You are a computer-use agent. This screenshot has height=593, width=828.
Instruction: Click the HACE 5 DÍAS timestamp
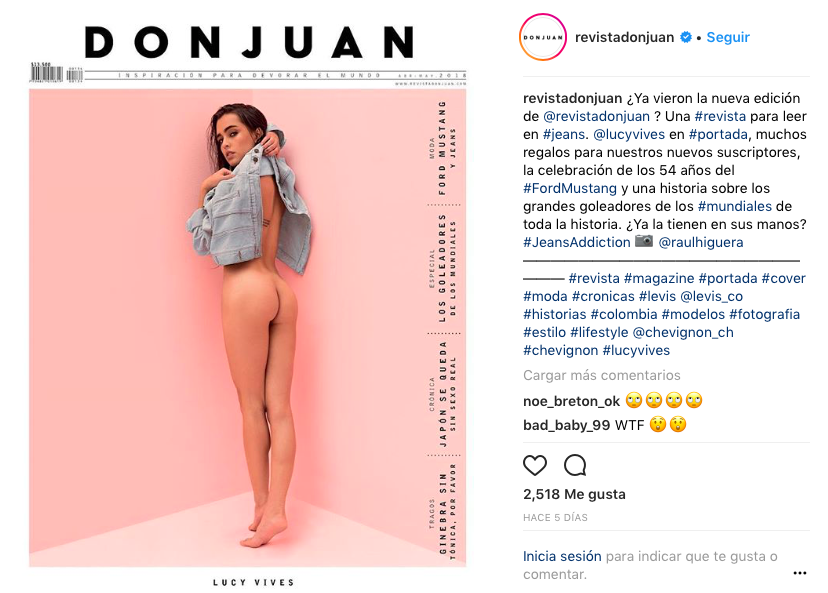click(x=555, y=517)
